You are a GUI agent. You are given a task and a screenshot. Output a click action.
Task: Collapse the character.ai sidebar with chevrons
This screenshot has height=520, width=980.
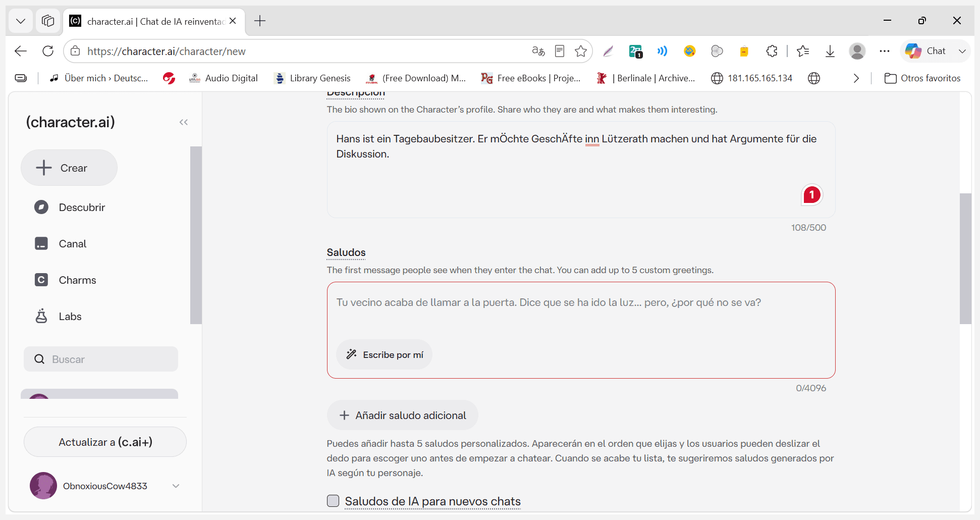point(184,122)
